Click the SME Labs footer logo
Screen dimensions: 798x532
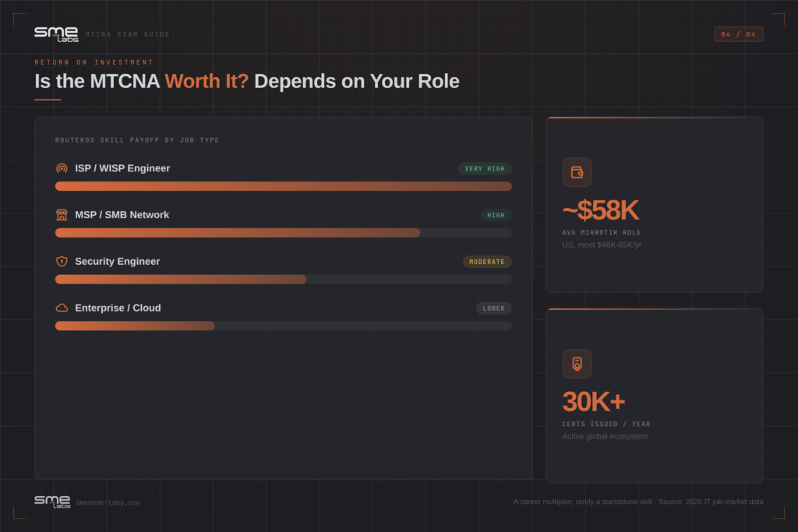52,502
